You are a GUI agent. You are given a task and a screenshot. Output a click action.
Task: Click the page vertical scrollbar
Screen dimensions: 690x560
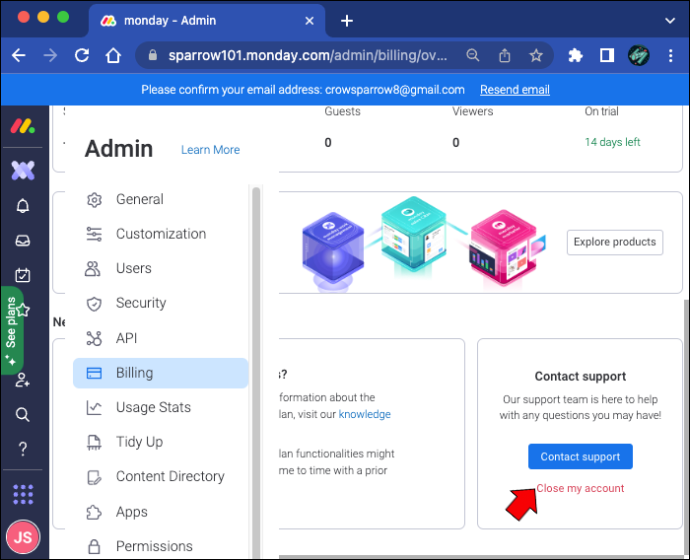tap(686, 427)
